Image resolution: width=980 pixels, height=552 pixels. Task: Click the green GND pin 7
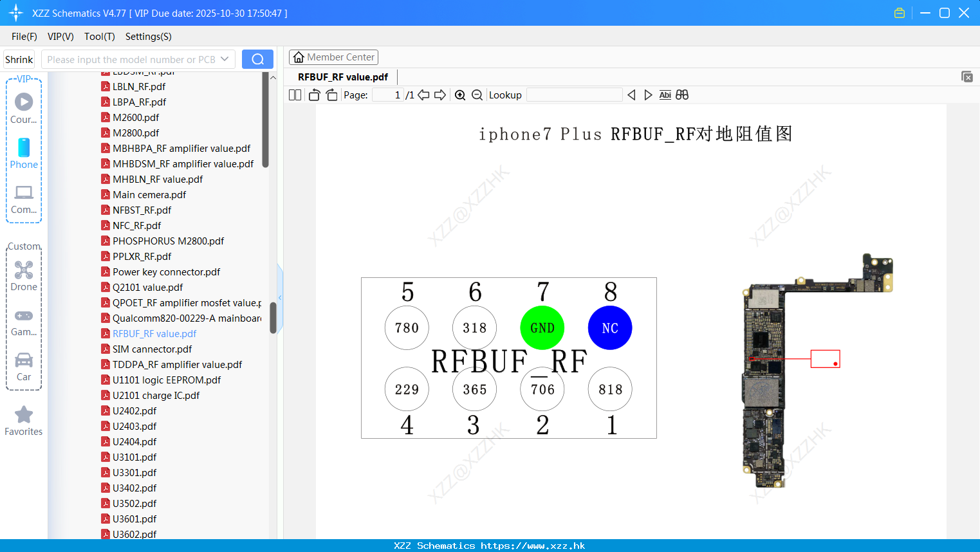coord(542,327)
